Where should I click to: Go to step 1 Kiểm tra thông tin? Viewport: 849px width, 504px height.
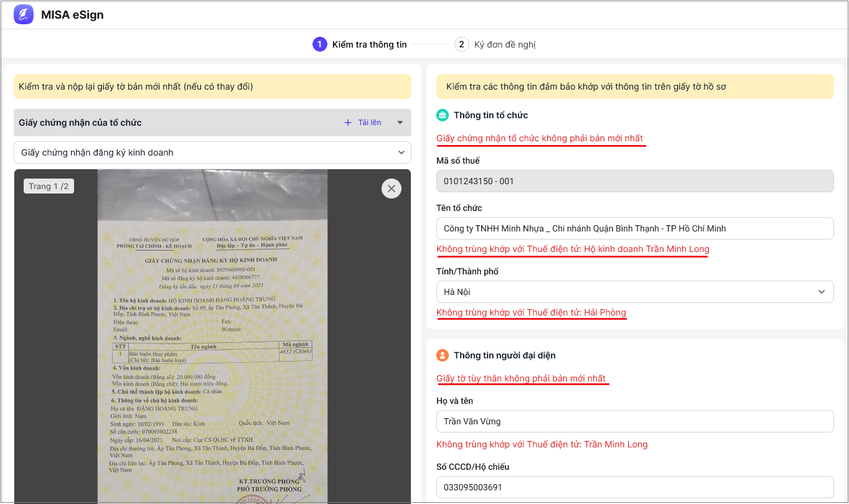point(360,44)
